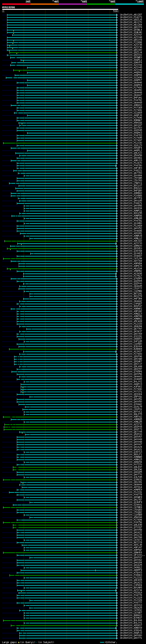Select the UniRef100_A9NT88 label

click(131, 316)
